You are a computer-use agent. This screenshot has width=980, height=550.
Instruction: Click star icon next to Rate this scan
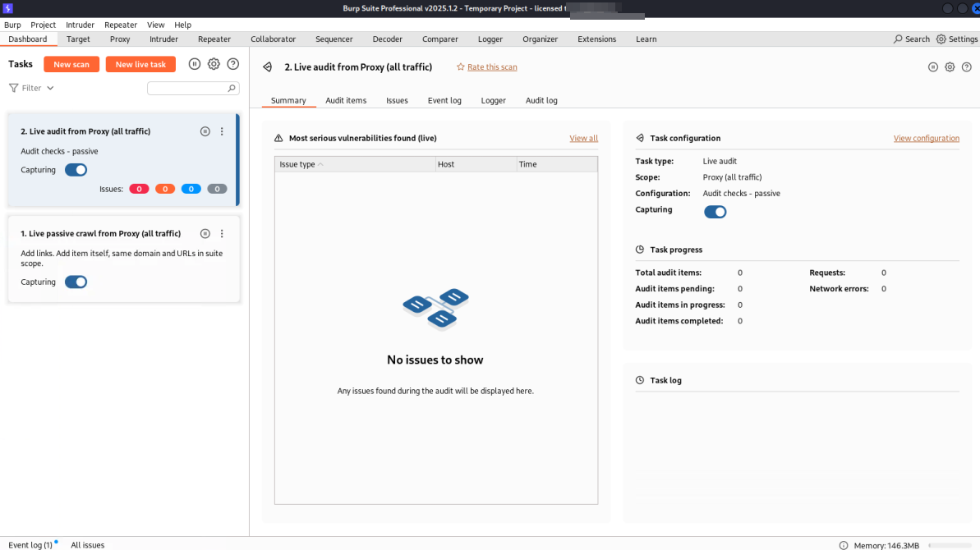click(x=461, y=66)
